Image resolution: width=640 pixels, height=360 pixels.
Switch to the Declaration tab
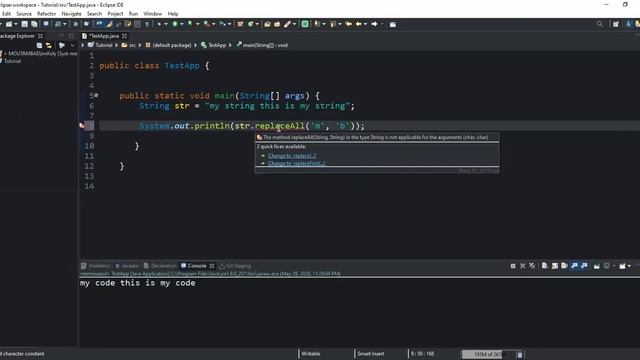160,266
